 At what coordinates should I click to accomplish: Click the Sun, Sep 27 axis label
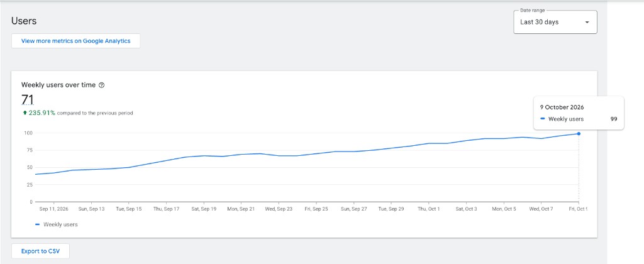pyautogui.click(x=353, y=209)
